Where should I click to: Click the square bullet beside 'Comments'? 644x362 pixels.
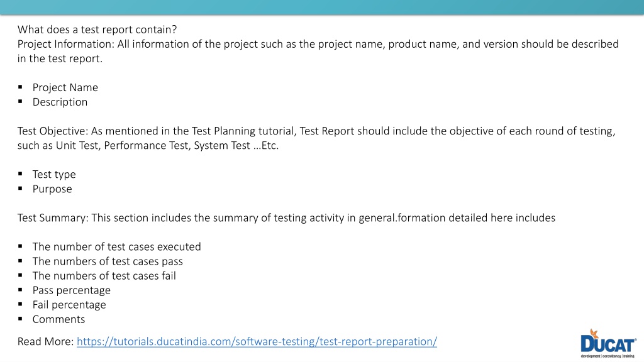click(20, 319)
